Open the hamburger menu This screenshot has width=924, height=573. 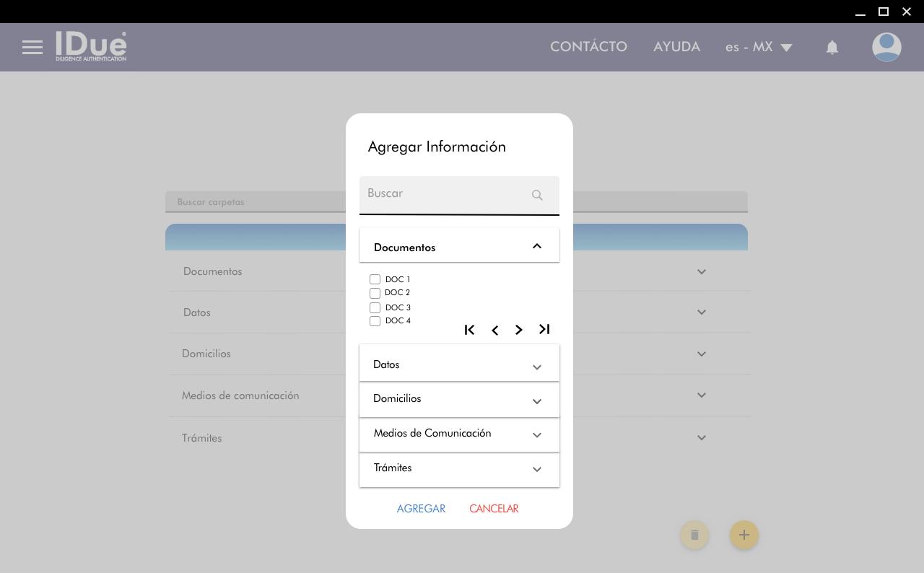(x=32, y=48)
